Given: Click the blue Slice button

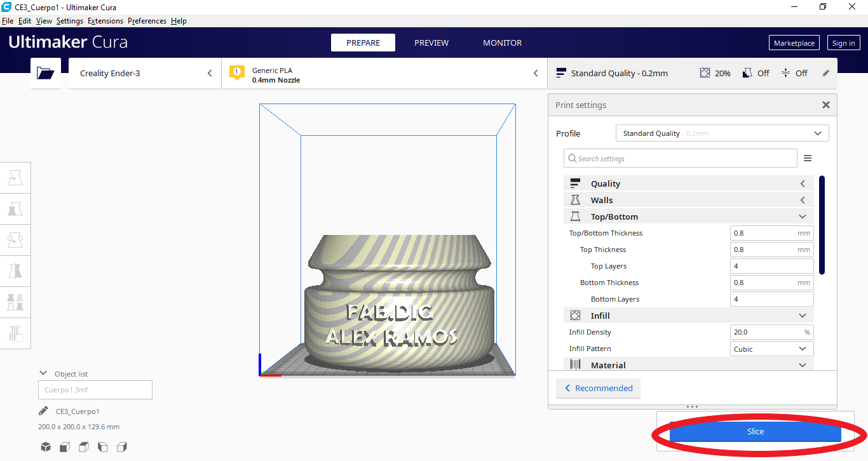Looking at the screenshot, I should coord(756,432).
